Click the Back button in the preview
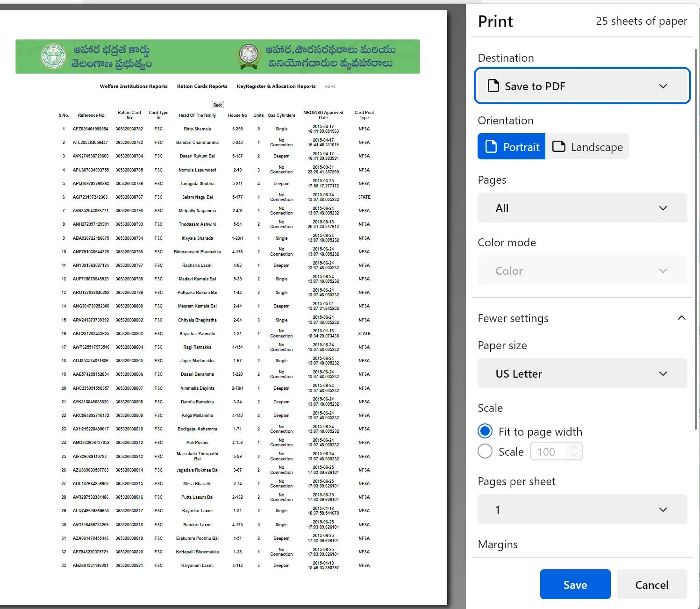700x609 pixels. click(218, 105)
